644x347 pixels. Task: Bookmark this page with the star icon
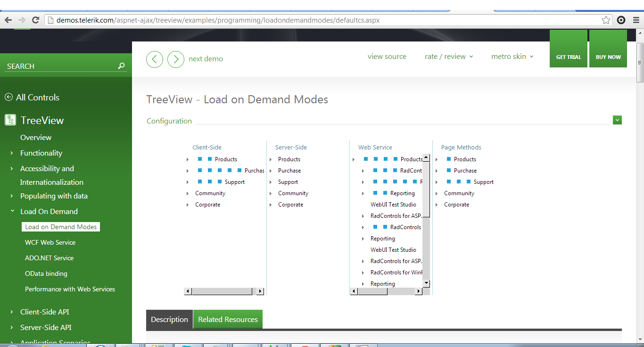[606, 20]
